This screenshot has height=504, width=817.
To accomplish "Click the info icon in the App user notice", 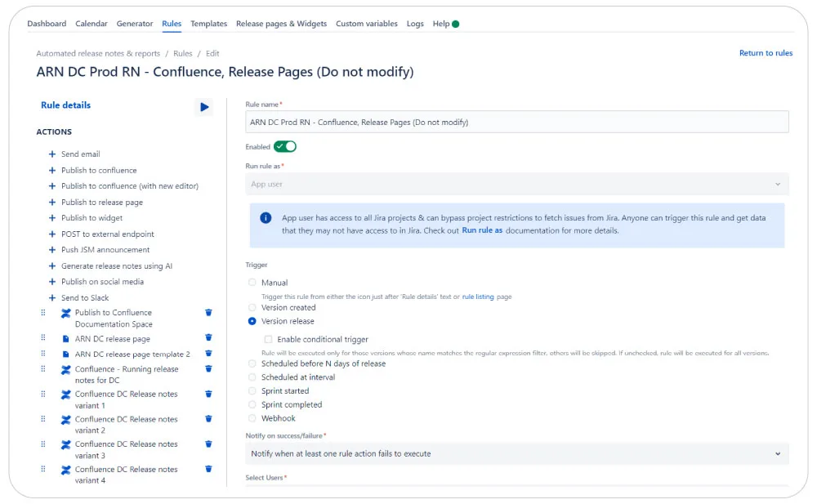I will (x=266, y=218).
